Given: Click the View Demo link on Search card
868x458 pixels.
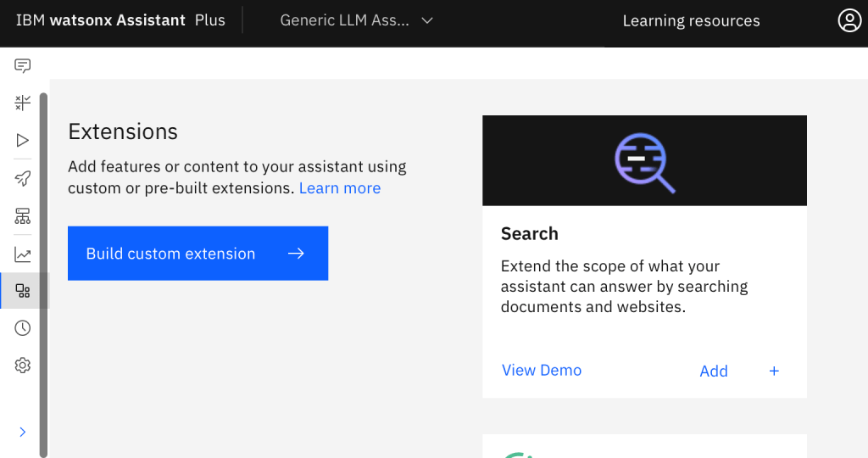Looking at the screenshot, I should pos(542,370).
